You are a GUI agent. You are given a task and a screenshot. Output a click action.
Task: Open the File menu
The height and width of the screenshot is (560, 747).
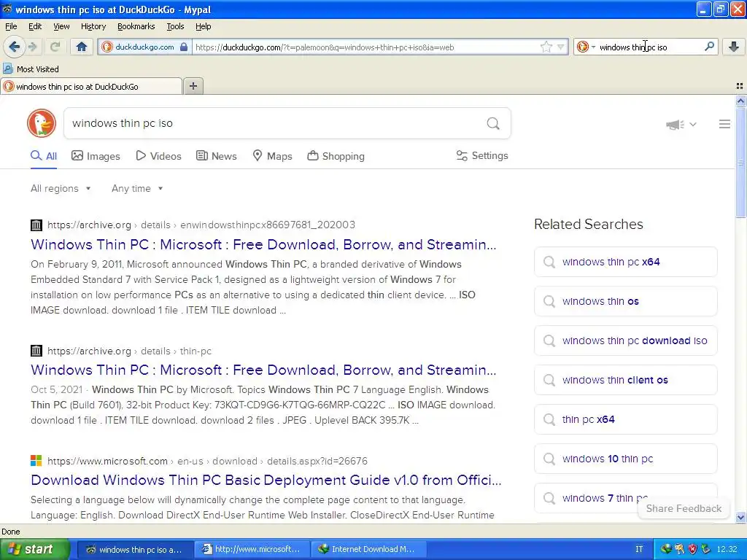click(x=11, y=26)
